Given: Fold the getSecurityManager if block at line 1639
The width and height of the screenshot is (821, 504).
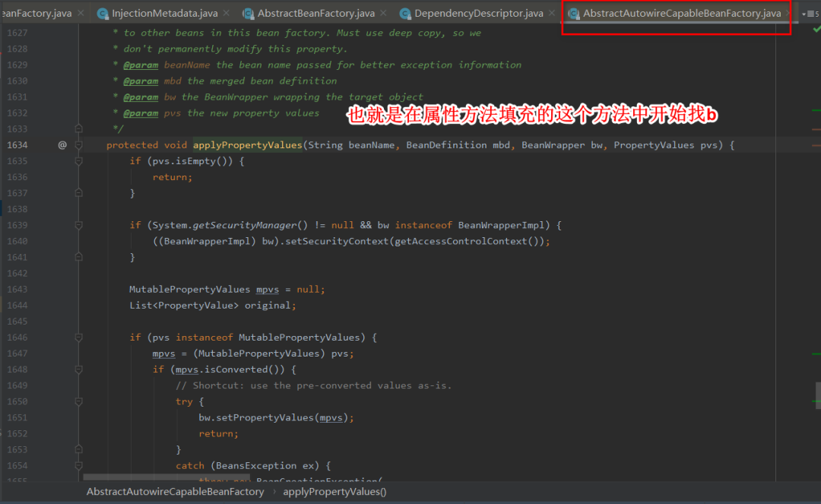Looking at the screenshot, I should 78,225.
